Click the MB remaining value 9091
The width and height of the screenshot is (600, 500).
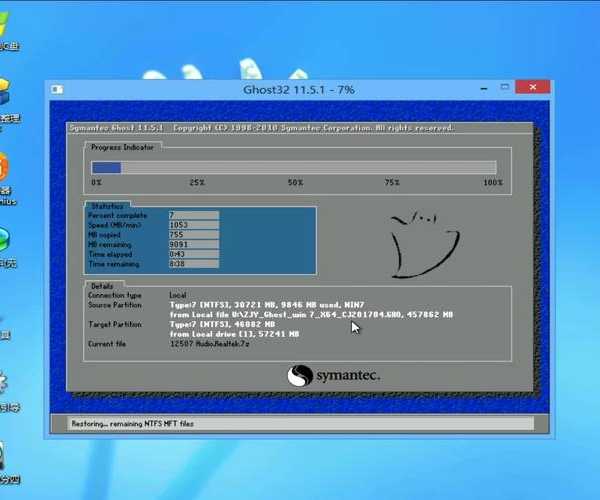click(194, 244)
